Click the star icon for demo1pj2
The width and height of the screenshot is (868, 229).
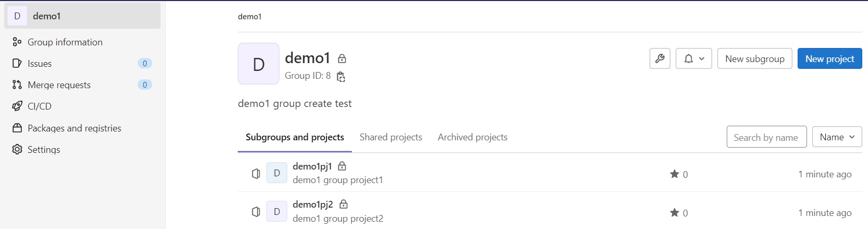(675, 212)
